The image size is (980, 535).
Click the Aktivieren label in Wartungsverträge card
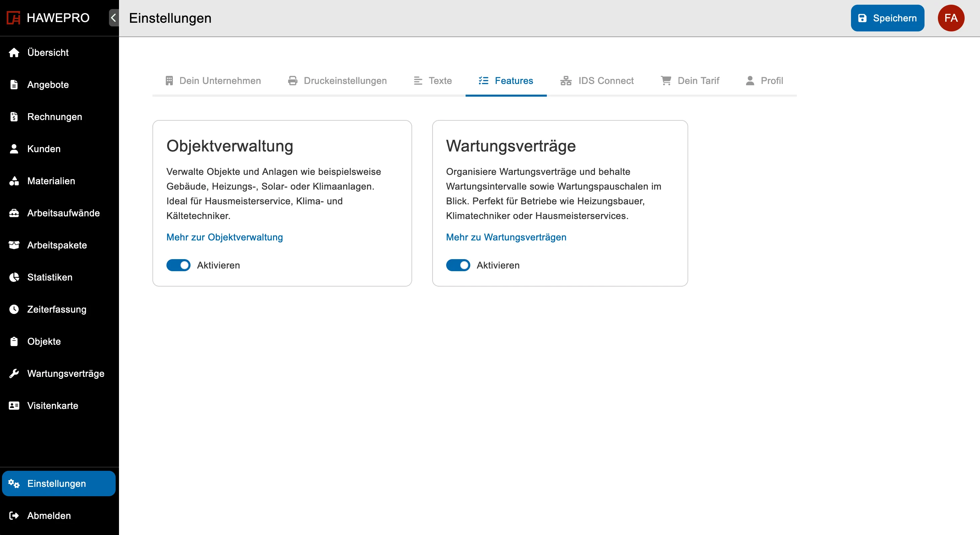click(498, 265)
